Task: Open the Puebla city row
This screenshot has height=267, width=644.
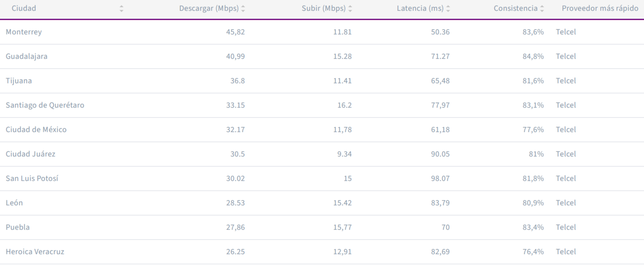Action: pos(17,227)
